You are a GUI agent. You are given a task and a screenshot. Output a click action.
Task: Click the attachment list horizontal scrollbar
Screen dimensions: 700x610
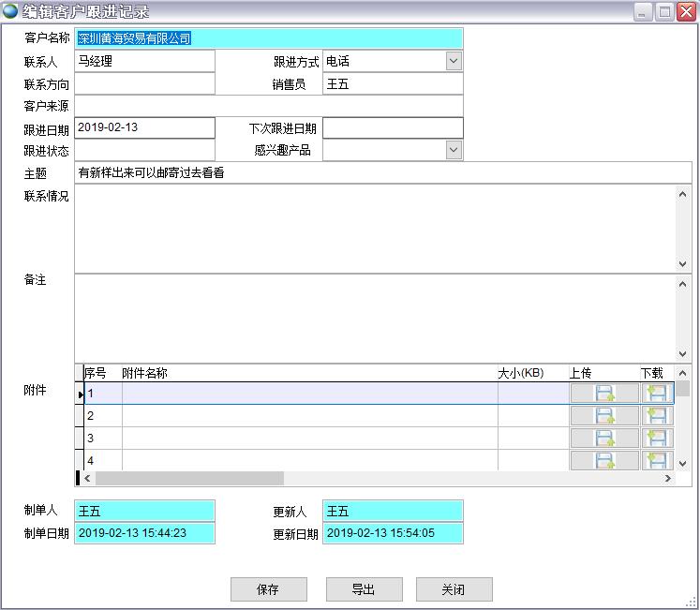pyautogui.click(x=281, y=479)
